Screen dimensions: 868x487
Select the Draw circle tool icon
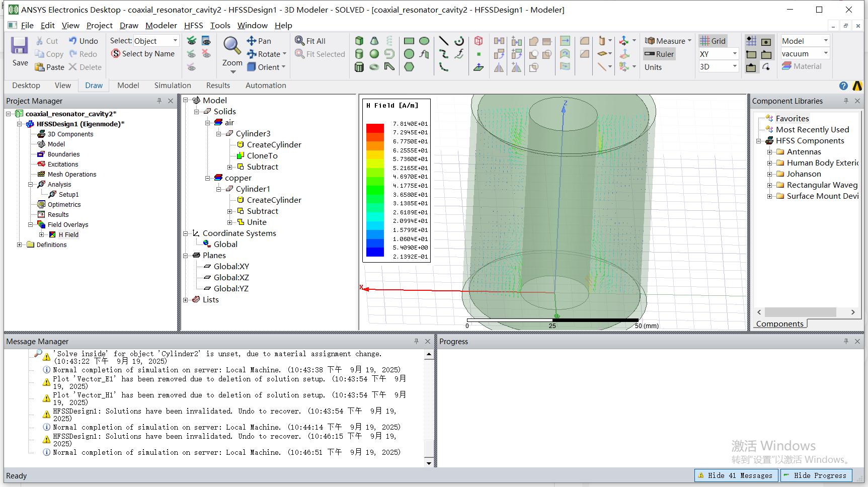pos(409,54)
